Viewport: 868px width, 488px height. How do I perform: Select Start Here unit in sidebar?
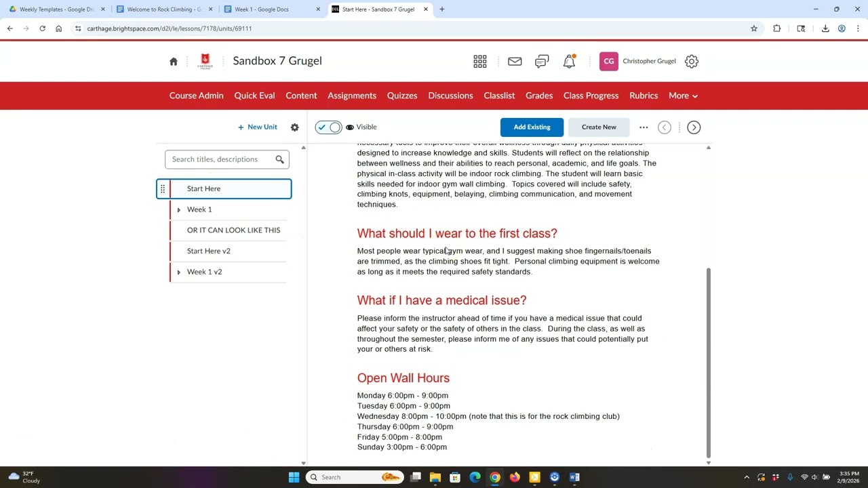(224, 188)
